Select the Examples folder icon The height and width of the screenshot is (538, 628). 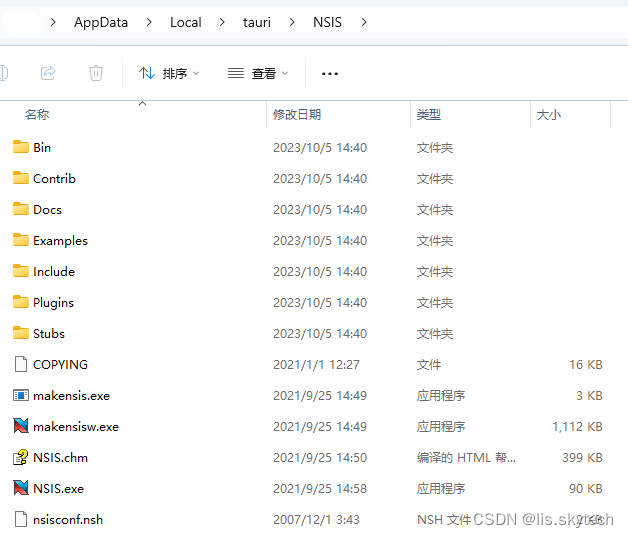point(21,240)
